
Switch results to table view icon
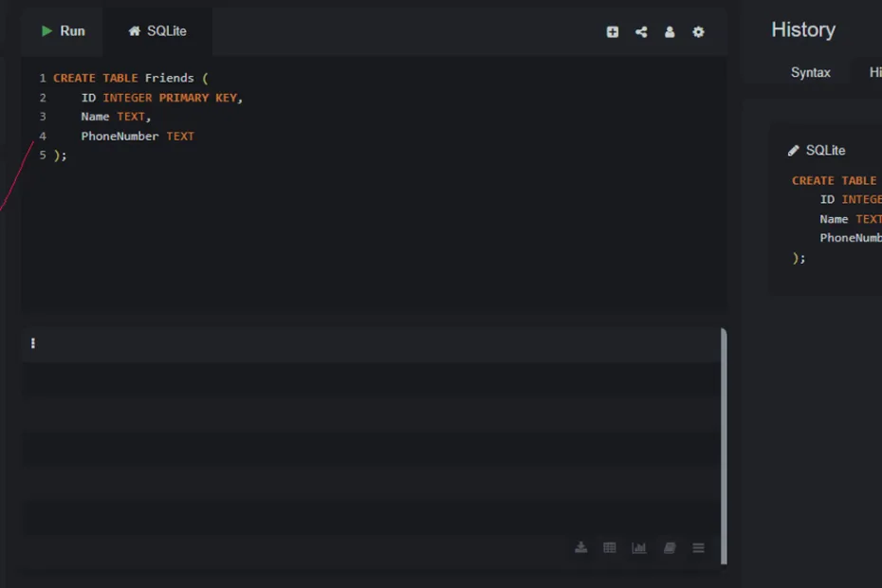[x=610, y=548]
